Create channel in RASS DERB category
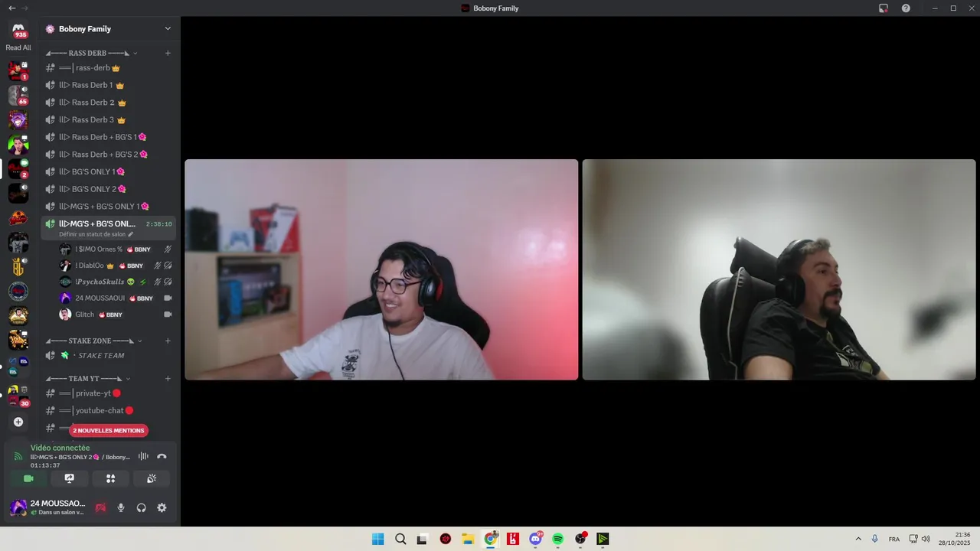Image resolution: width=980 pixels, height=551 pixels. click(168, 53)
